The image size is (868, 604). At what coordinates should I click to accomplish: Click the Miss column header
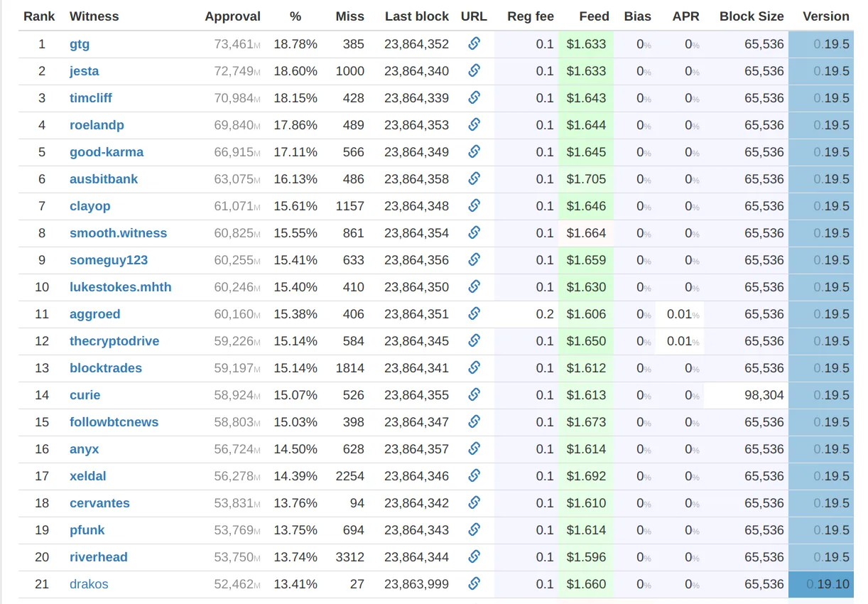coord(350,16)
